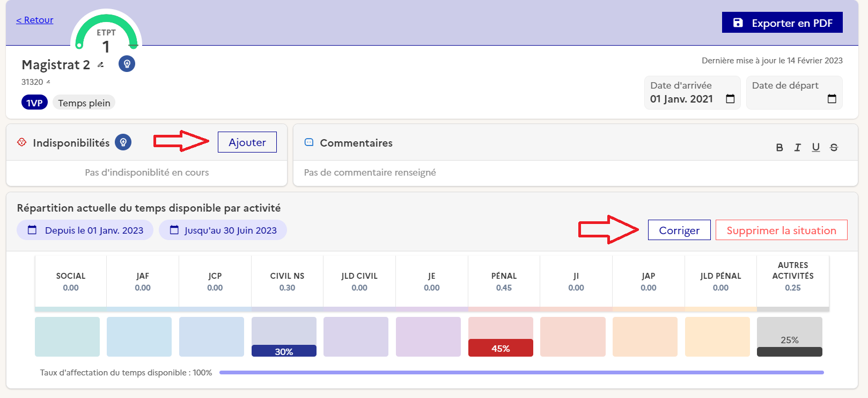
Task: Click the Civil NS 30% blue bar
Action: tap(284, 351)
